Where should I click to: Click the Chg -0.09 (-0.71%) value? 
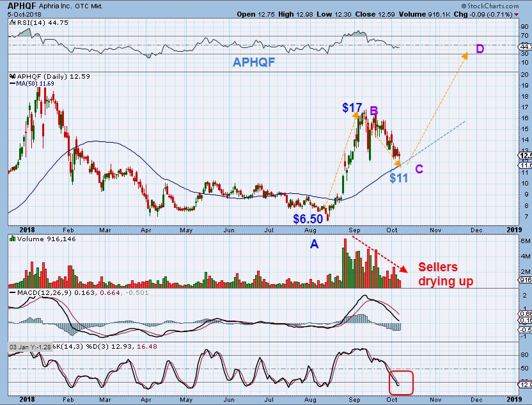pyautogui.click(x=483, y=14)
